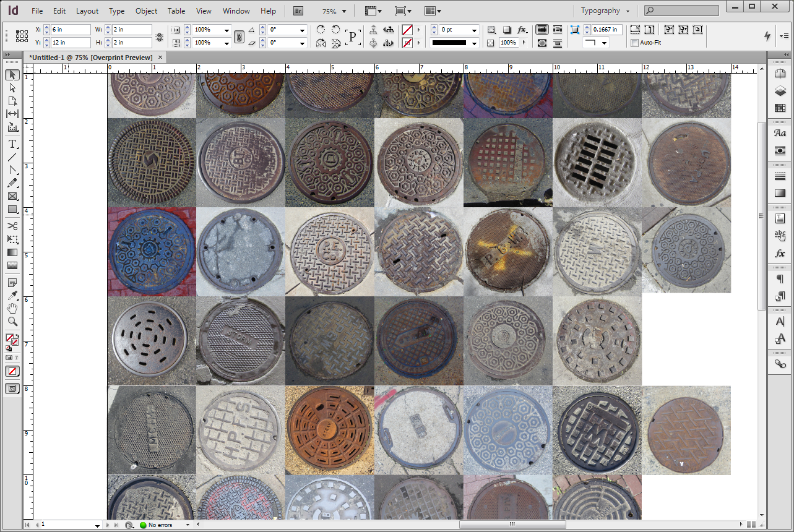The width and height of the screenshot is (794, 532).
Task: Open the Typography workspace switcher
Action: pyautogui.click(x=605, y=11)
